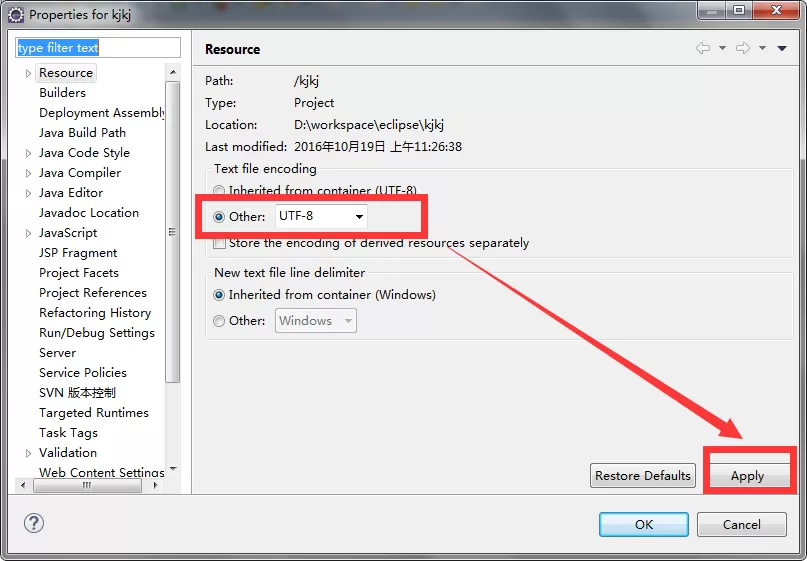Expand the Validation tree node

(x=28, y=453)
